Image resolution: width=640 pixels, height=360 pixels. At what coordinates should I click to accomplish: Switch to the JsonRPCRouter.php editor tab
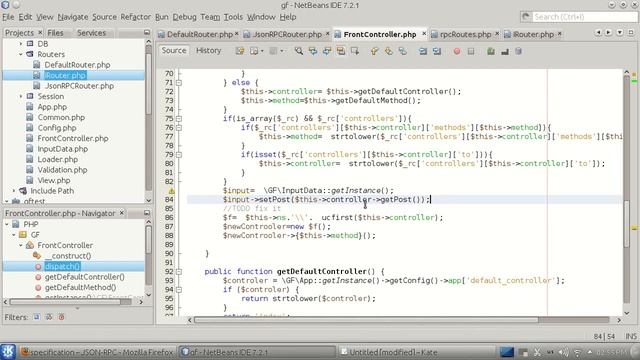click(x=287, y=34)
